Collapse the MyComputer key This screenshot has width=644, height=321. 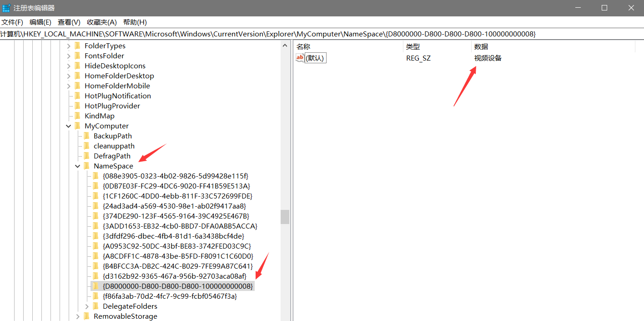[x=69, y=126]
